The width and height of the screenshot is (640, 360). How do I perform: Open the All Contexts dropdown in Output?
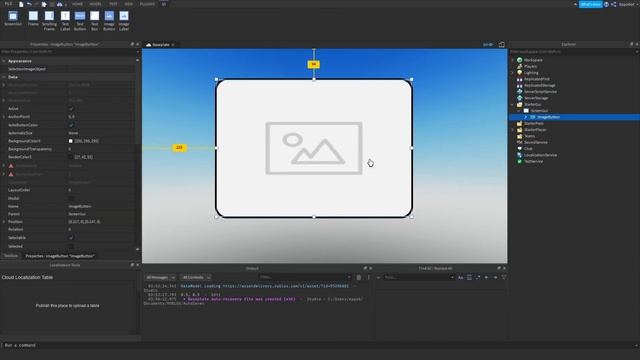click(x=196, y=277)
